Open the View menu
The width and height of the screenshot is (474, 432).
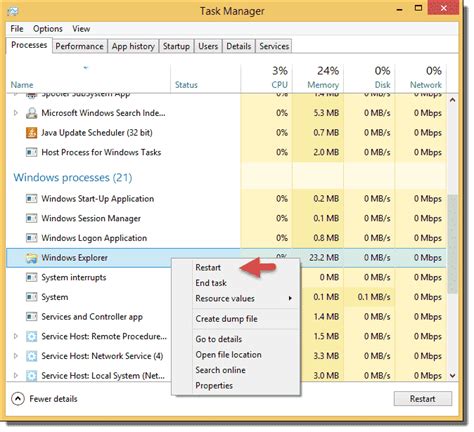81,29
